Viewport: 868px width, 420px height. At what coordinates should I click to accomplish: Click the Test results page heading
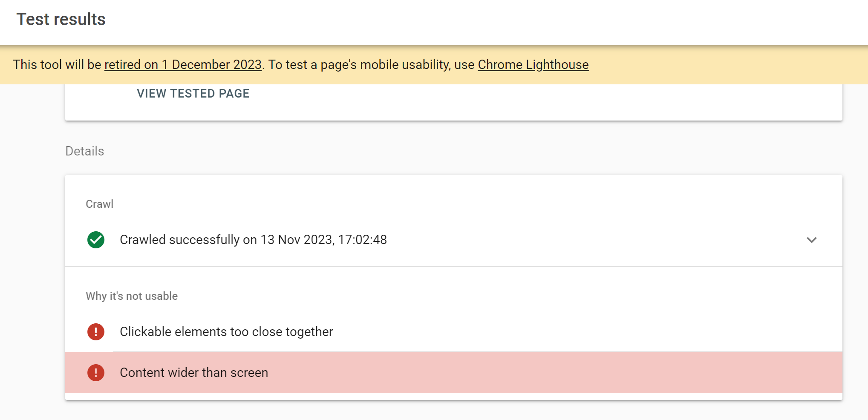[61, 19]
